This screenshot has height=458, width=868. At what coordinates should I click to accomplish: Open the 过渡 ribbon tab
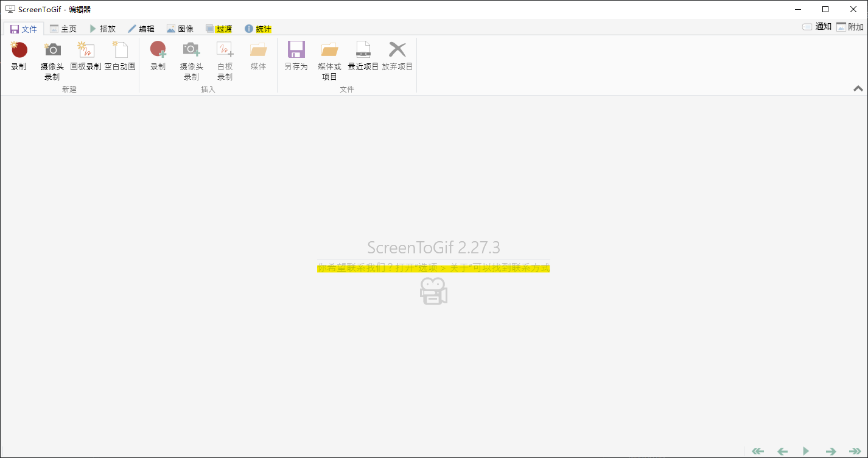pyautogui.click(x=219, y=29)
